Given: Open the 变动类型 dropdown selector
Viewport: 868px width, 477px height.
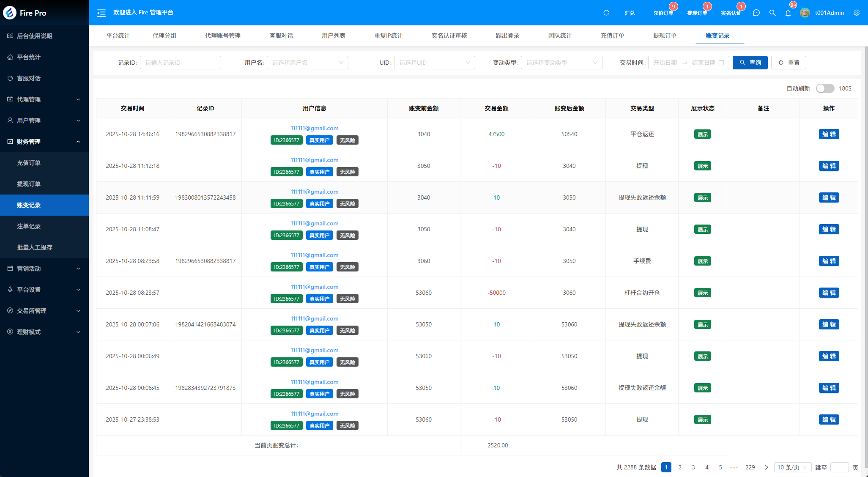Looking at the screenshot, I should (x=561, y=63).
